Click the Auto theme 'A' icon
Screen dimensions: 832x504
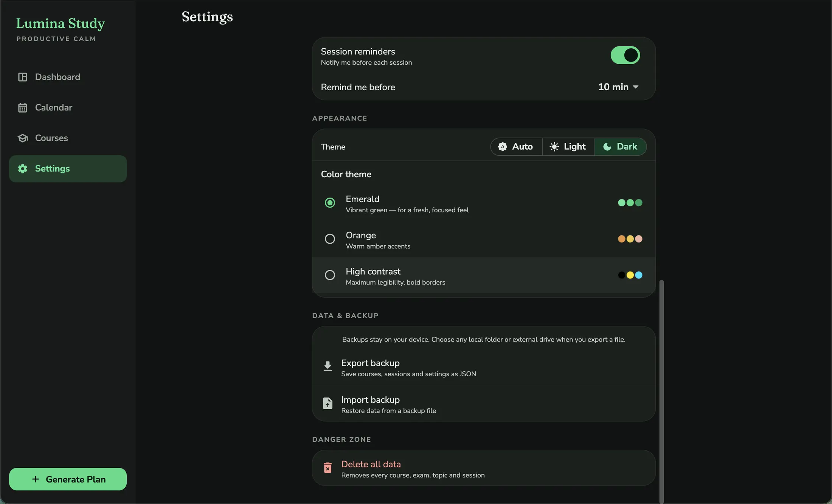[503, 147]
